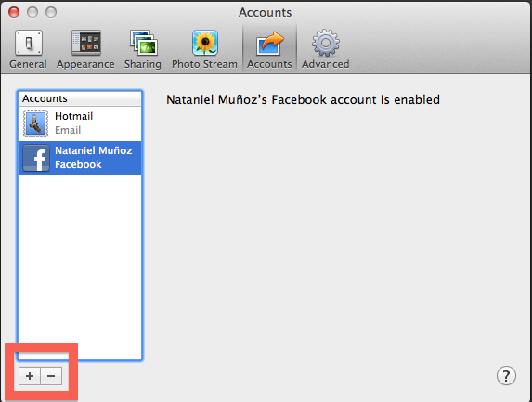Click the 'Facebook account is enabled' status text
The width and height of the screenshot is (532, 402).
[x=303, y=99]
